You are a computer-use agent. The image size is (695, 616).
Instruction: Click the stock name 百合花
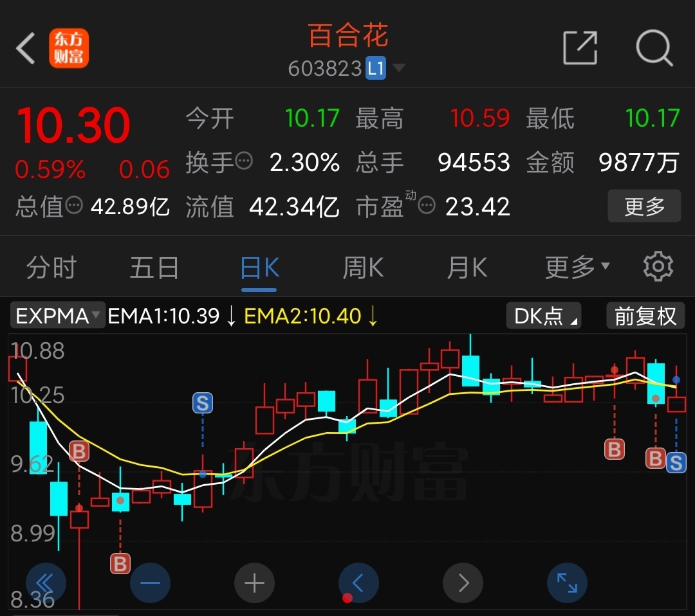click(348, 35)
